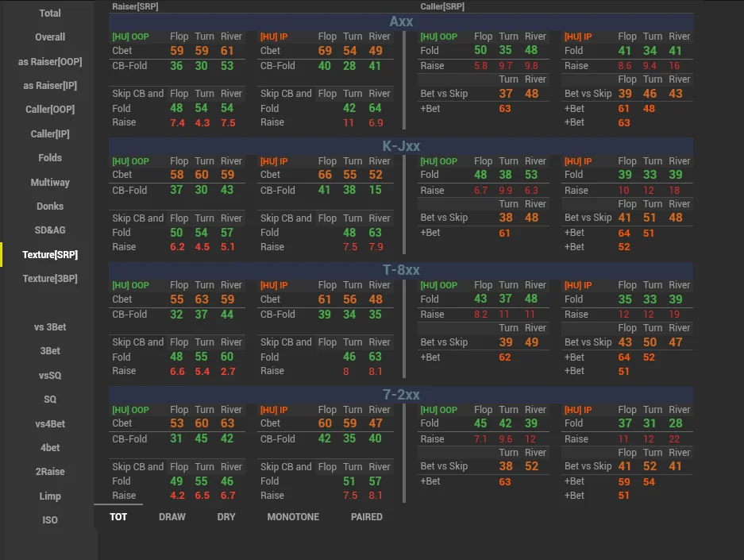Click Axx OOP Skip CB Raise value 7.4
The image size is (744, 560).
[x=177, y=123]
